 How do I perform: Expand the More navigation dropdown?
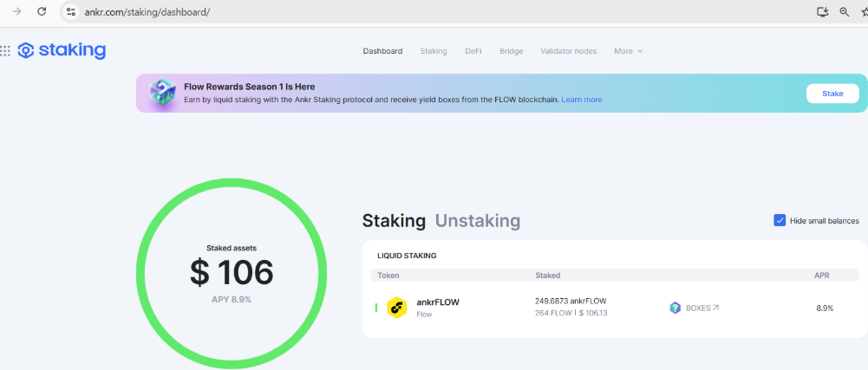pyautogui.click(x=629, y=51)
